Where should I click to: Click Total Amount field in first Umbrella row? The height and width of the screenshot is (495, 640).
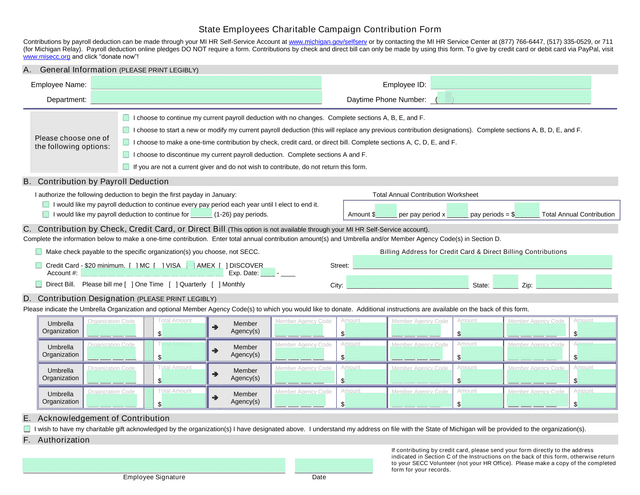tap(184, 330)
